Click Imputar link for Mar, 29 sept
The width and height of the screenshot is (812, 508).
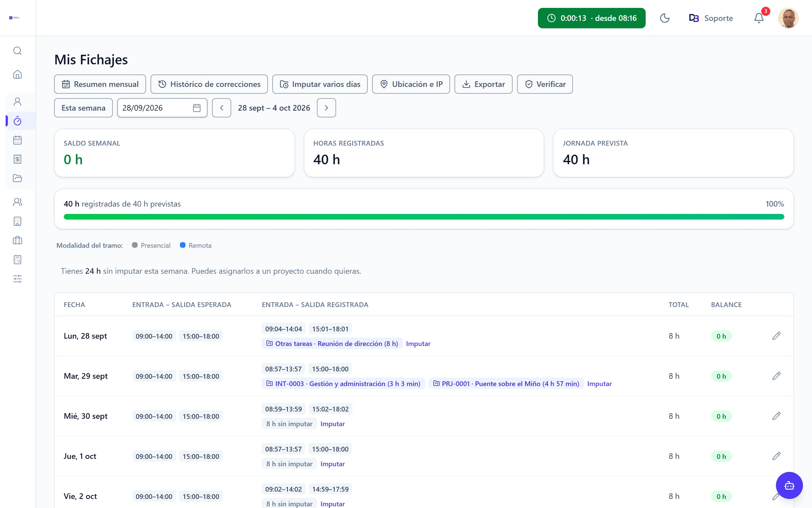click(x=599, y=383)
